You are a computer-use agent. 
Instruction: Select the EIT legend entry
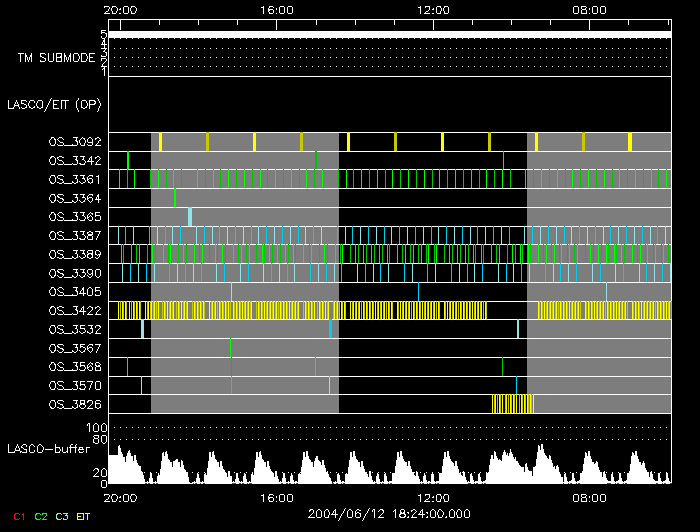(x=84, y=516)
